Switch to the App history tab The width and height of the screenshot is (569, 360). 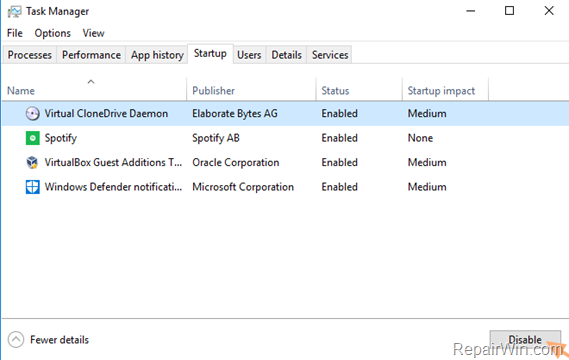(157, 55)
